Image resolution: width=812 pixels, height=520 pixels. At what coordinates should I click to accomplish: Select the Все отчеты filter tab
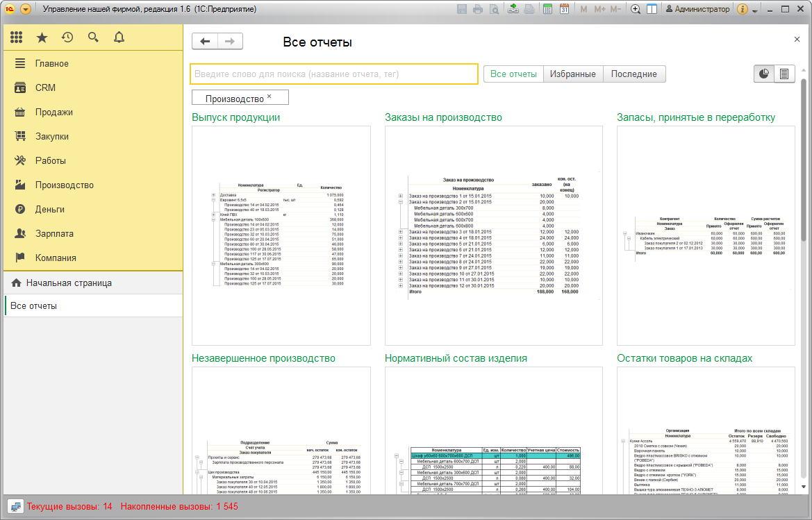513,74
